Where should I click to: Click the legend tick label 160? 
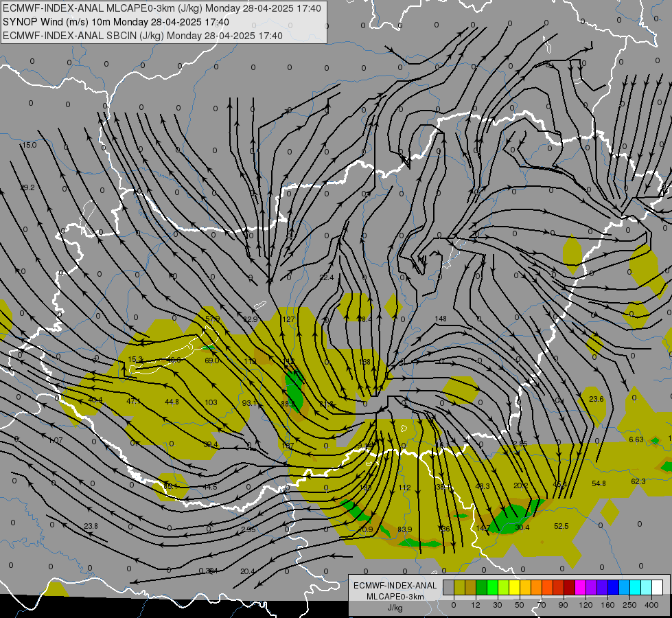coord(607,605)
